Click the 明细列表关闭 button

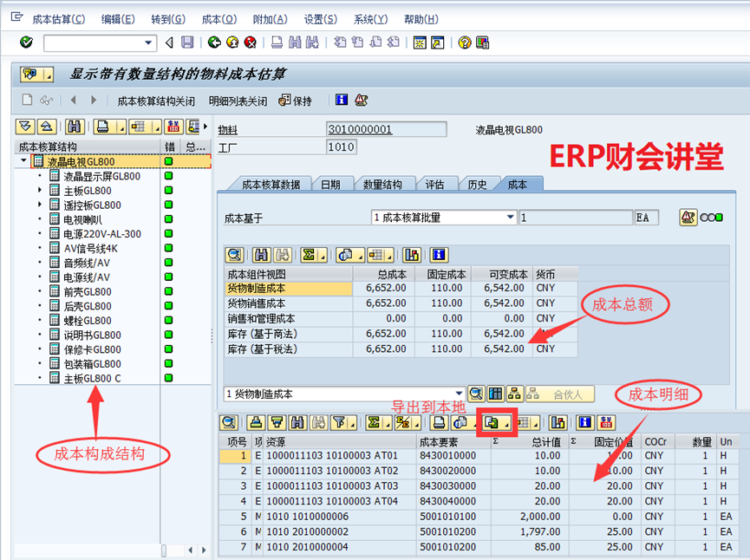(x=238, y=101)
